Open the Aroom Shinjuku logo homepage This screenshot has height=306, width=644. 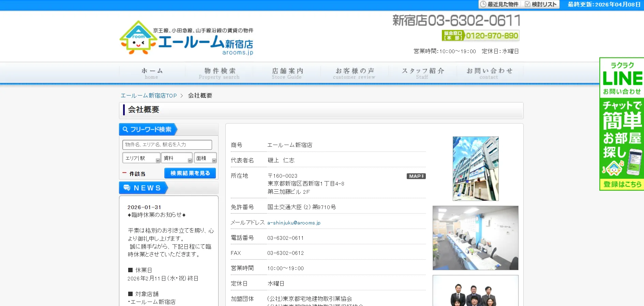coord(186,38)
